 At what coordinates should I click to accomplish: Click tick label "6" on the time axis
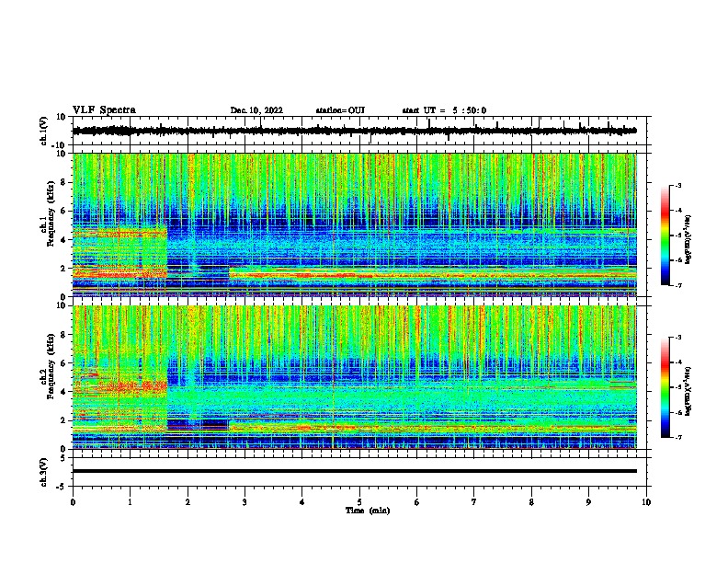pos(417,502)
